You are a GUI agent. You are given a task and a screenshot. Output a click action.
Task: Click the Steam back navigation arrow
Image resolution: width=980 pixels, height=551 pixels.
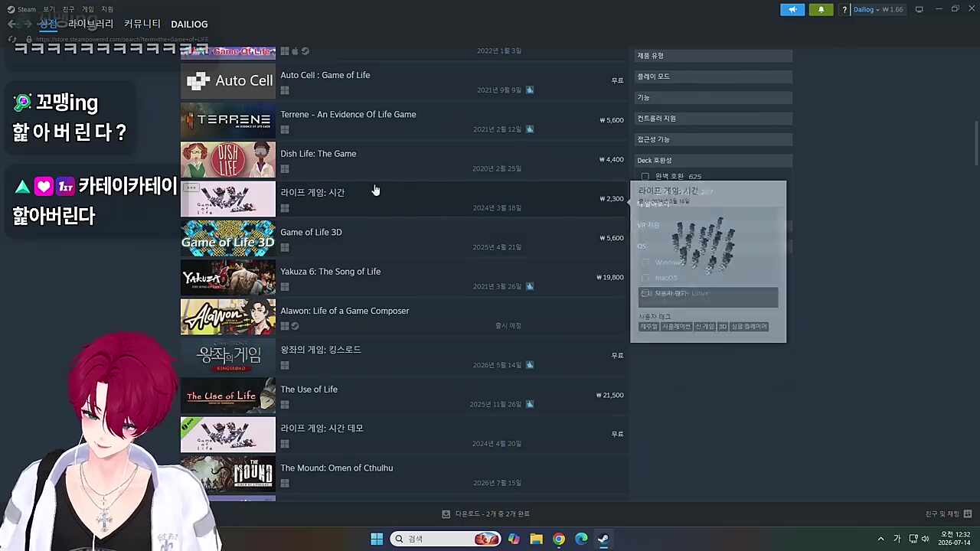pos(11,24)
